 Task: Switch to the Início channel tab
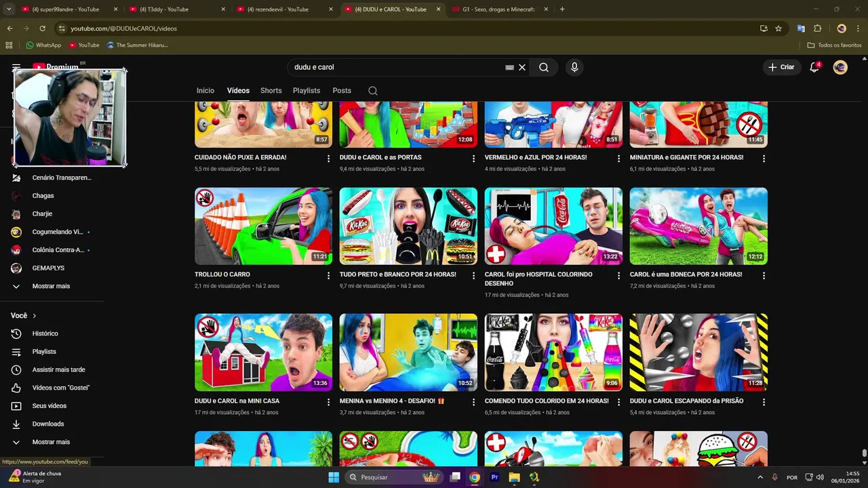[205, 91]
